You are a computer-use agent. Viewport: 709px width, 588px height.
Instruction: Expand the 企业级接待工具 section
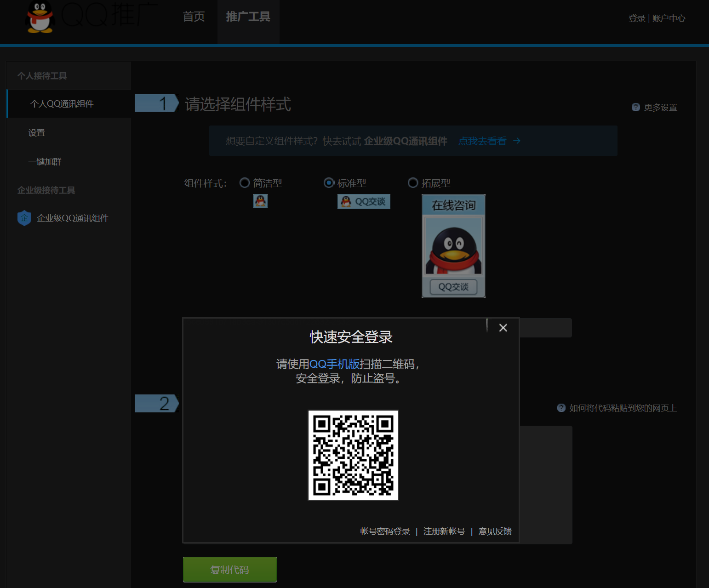[46, 190]
